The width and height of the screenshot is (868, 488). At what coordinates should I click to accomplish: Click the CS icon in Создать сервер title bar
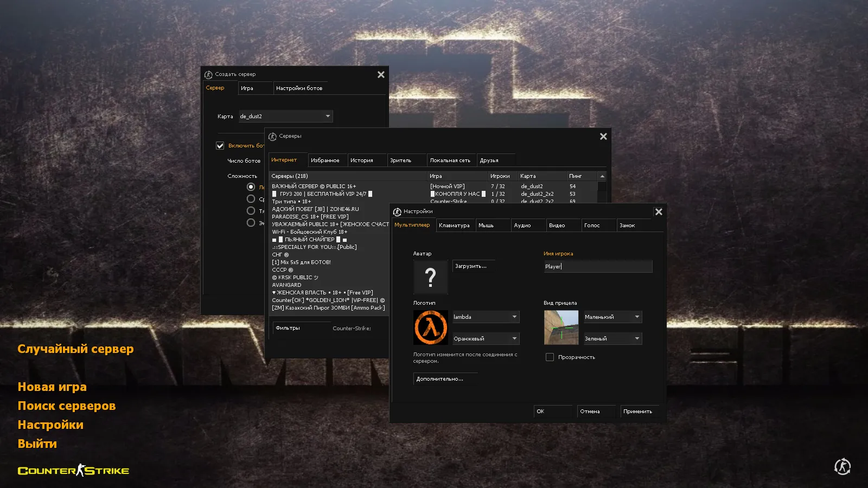coord(209,74)
